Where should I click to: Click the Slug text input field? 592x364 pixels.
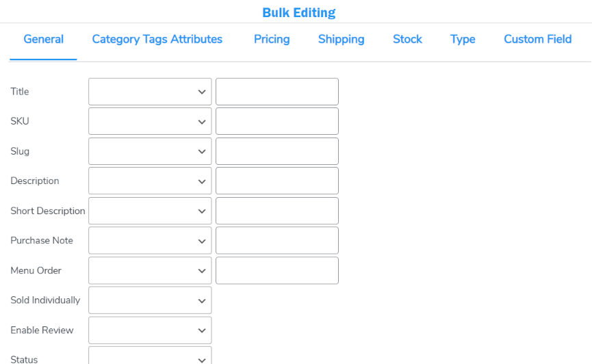[x=277, y=151]
